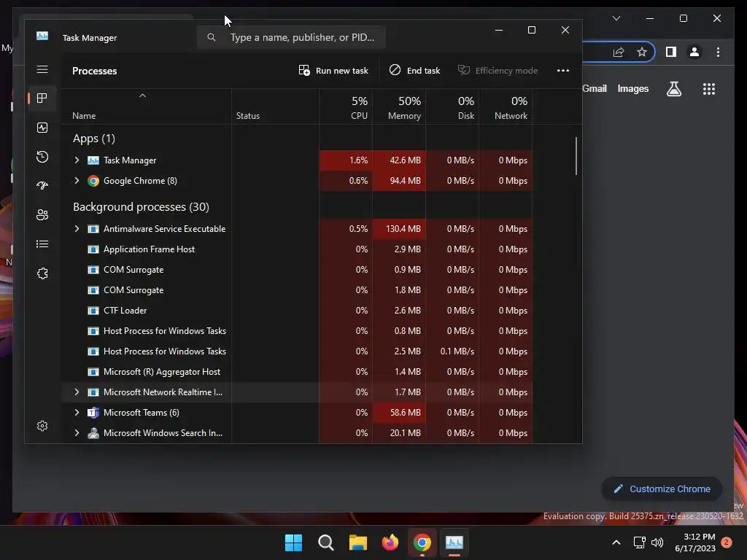The image size is (747, 560).
Task: Open the Services page in sidebar
Action: (x=42, y=273)
